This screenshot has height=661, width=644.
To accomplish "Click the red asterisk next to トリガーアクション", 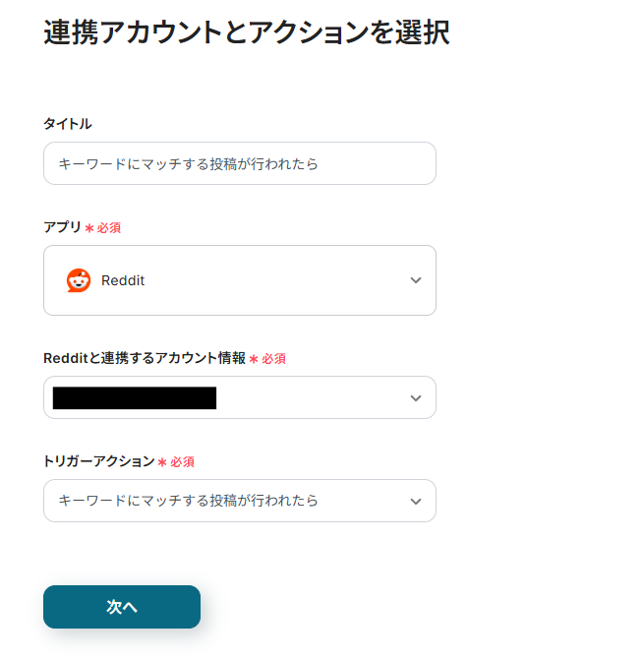I will (x=162, y=462).
